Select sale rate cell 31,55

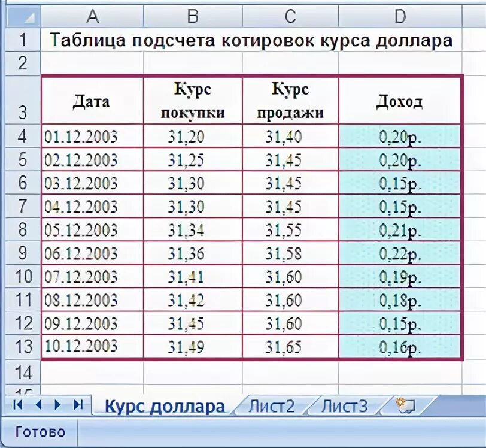[x=290, y=229]
